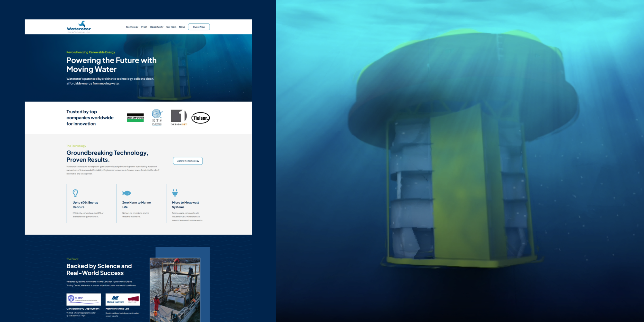Click the Black & McDonald logo
The image size is (644, 322).
pos(135,118)
